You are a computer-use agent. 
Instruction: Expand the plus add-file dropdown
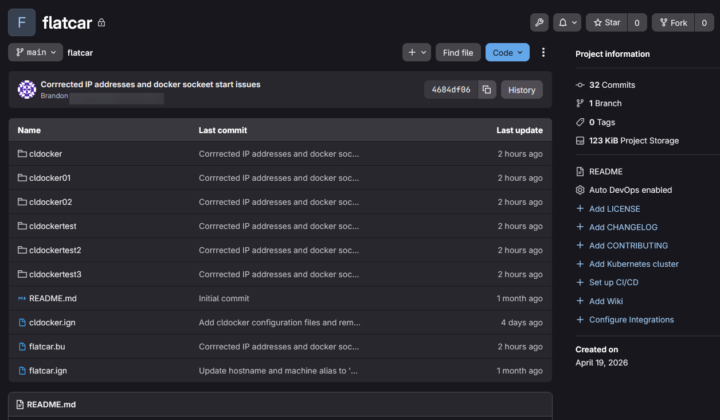[416, 52]
